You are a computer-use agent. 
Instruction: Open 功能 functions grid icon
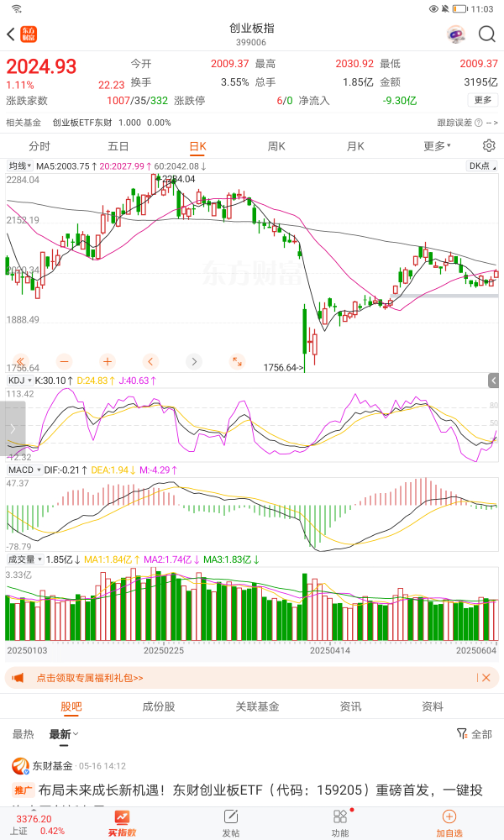(x=340, y=822)
